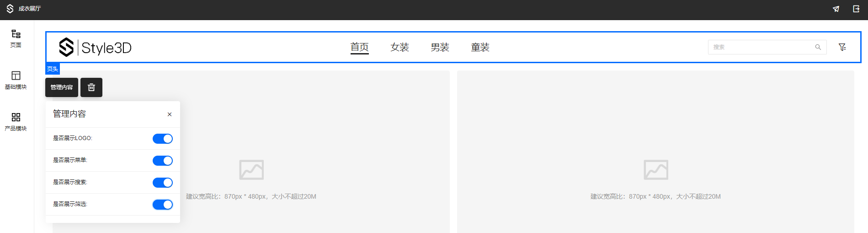
Task: Toggle off 是否展示LOGO switch
Action: click(162, 139)
